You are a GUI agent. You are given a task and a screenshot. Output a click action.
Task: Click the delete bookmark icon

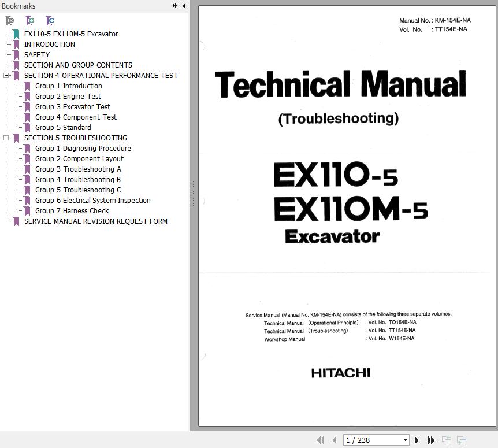point(10,21)
